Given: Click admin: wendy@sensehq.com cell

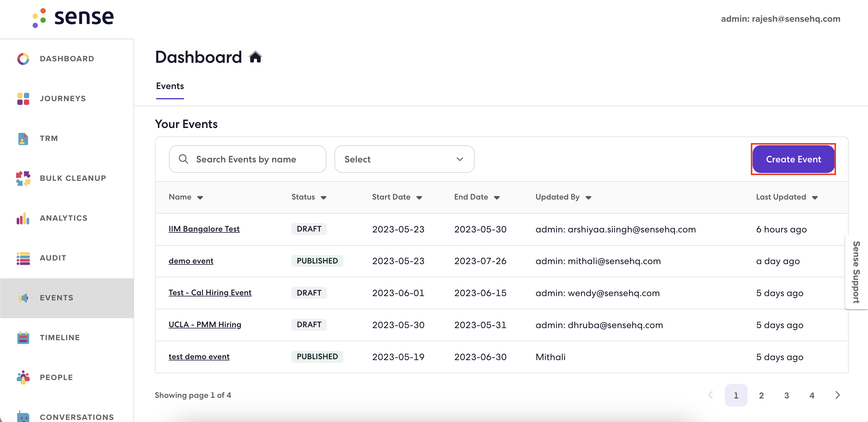Looking at the screenshot, I should click(x=597, y=293).
